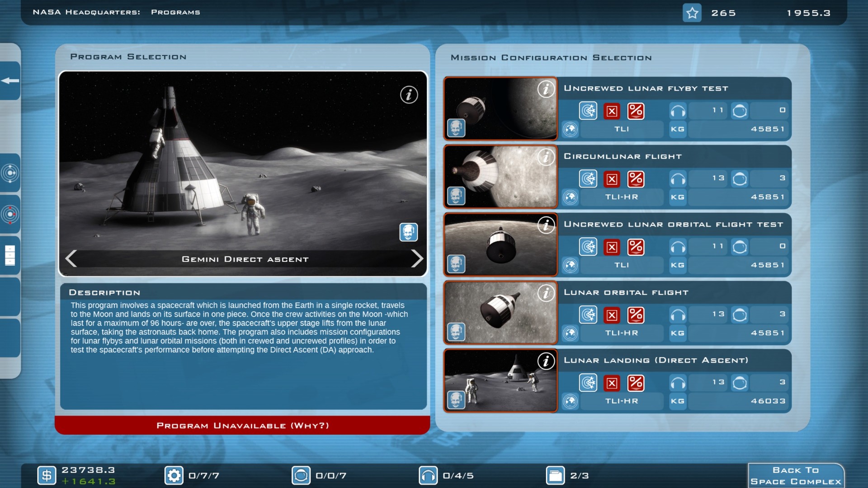This screenshot has width=868, height=488.
Task: Click the red X icon on Lunar orbital flight
Action: pyautogui.click(x=612, y=314)
